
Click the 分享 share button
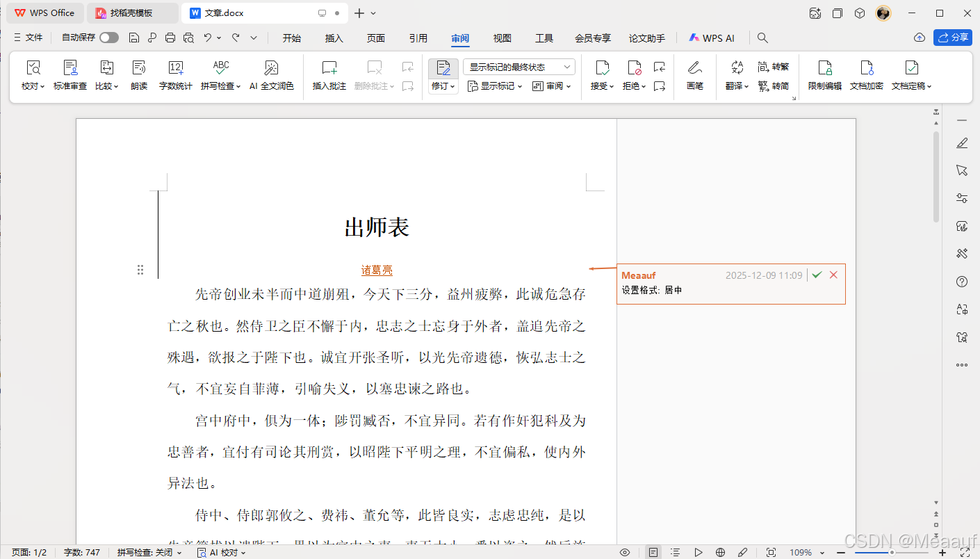point(952,38)
